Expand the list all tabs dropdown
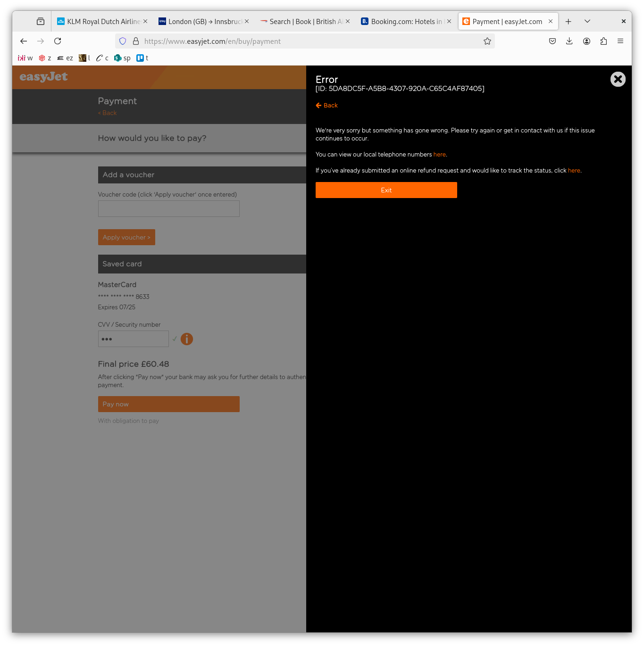 point(587,22)
